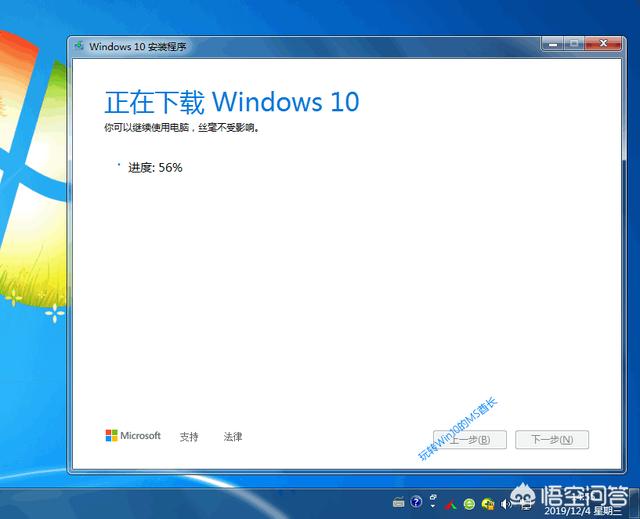This screenshot has width=640, height=519.
Task: Open the volume speaker tray icon
Action: click(505, 503)
